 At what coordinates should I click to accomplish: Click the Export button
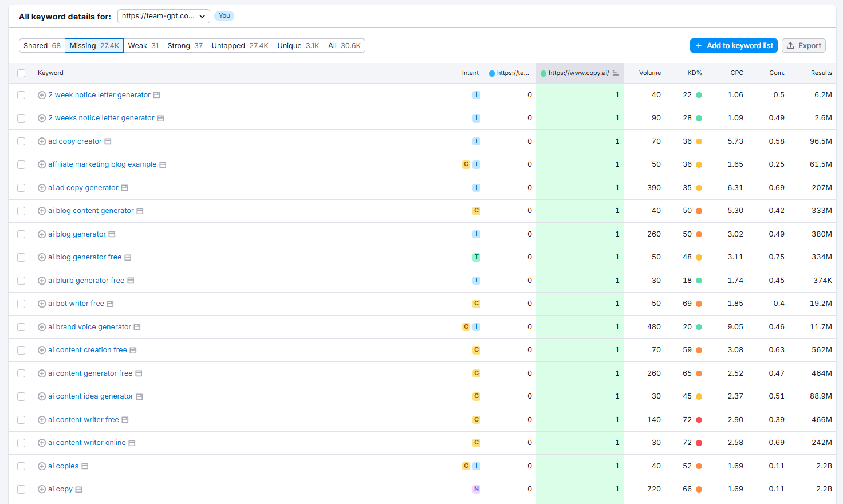point(803,46)
